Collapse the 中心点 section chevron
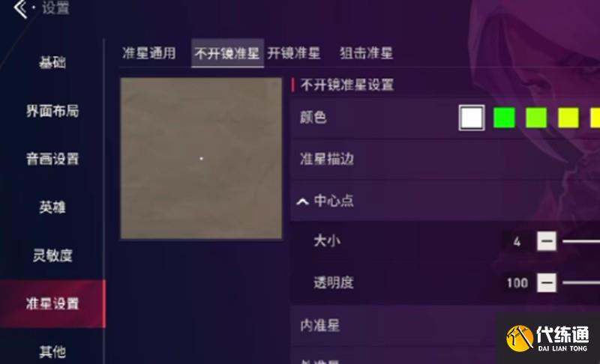 (303, 201)
